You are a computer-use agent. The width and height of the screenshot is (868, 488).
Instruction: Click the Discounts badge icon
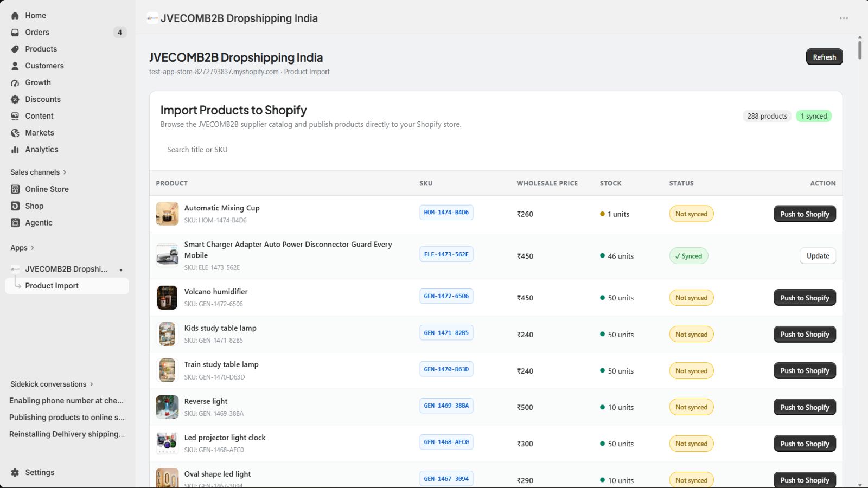pyautogui.click(x=15, y=100)
